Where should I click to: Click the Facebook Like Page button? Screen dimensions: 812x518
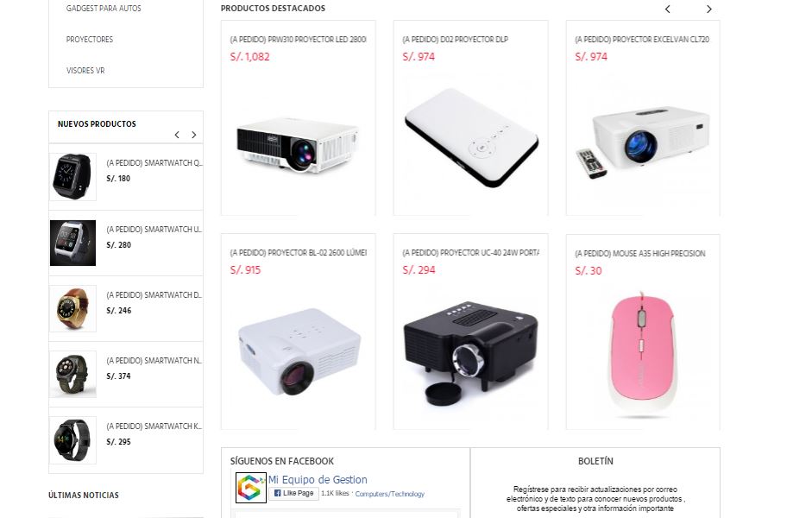click(x=293, y=493)
